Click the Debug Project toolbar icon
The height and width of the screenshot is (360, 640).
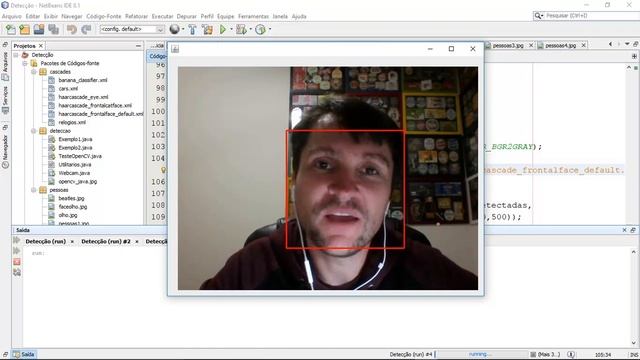(241, 29)
